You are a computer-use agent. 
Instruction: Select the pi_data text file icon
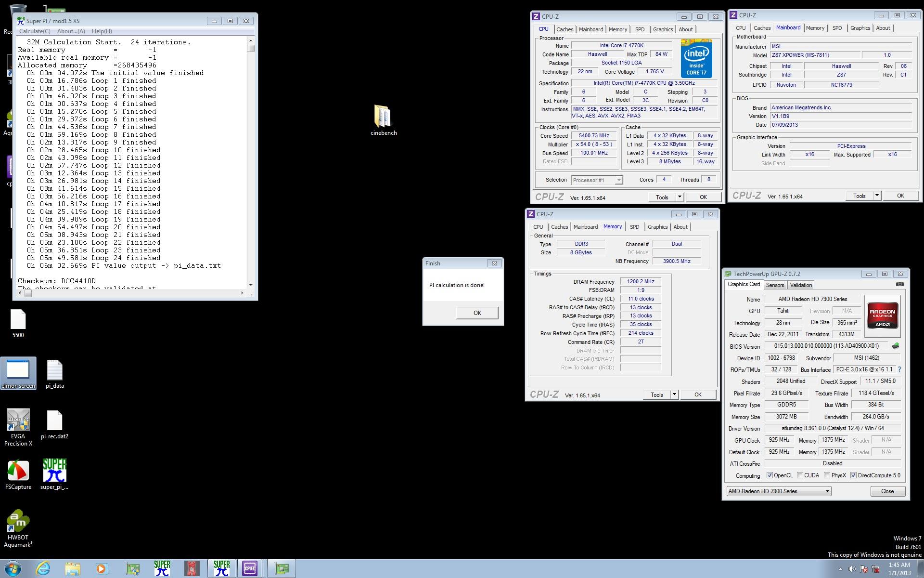tap(55, 374)
